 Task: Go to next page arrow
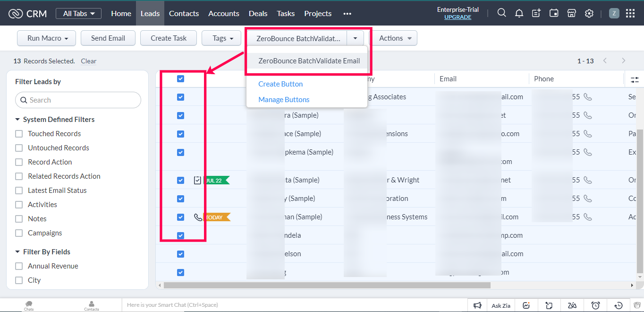click(624, 61)
